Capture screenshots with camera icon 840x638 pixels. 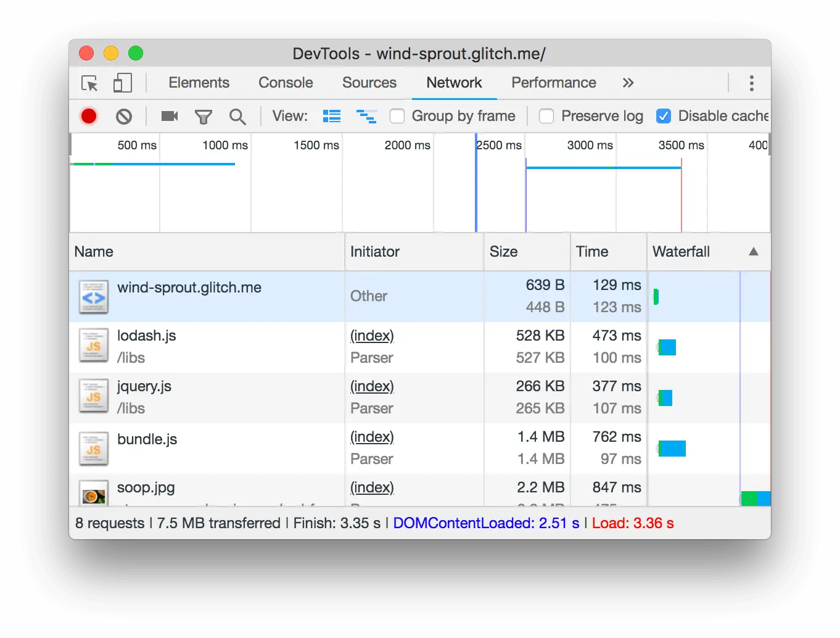click(x=170, y=116)
